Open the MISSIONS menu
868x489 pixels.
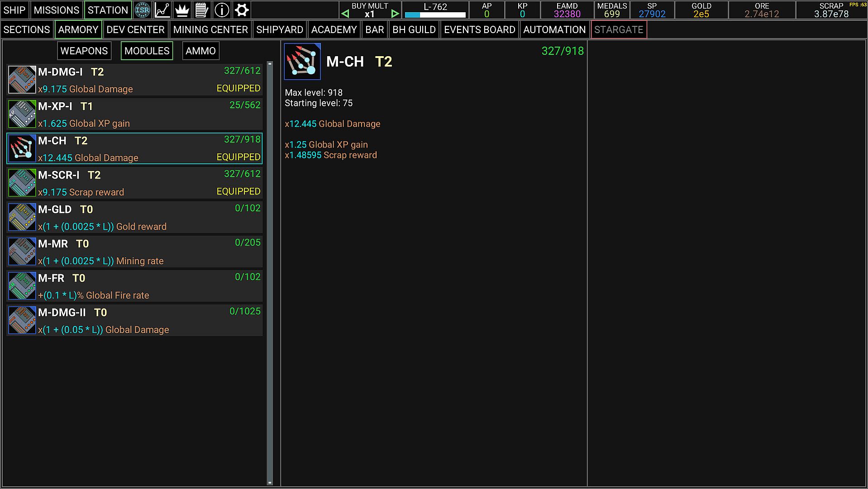(56, 10)
